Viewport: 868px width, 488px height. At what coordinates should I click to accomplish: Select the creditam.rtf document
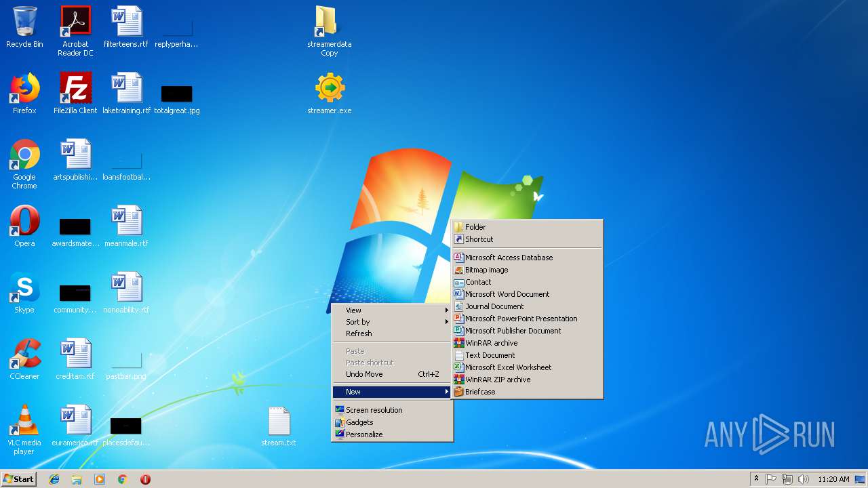point(75,359)
